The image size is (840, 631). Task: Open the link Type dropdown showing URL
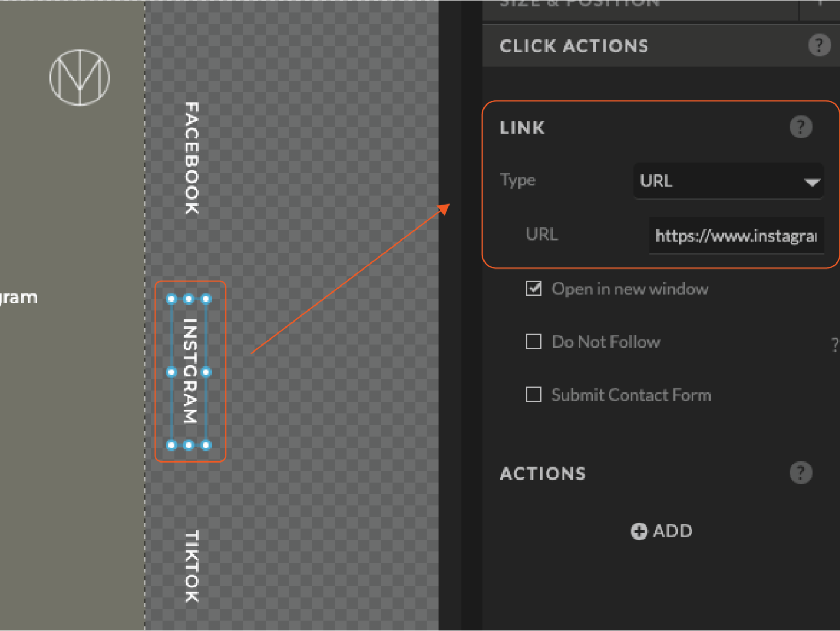point(728,181)
